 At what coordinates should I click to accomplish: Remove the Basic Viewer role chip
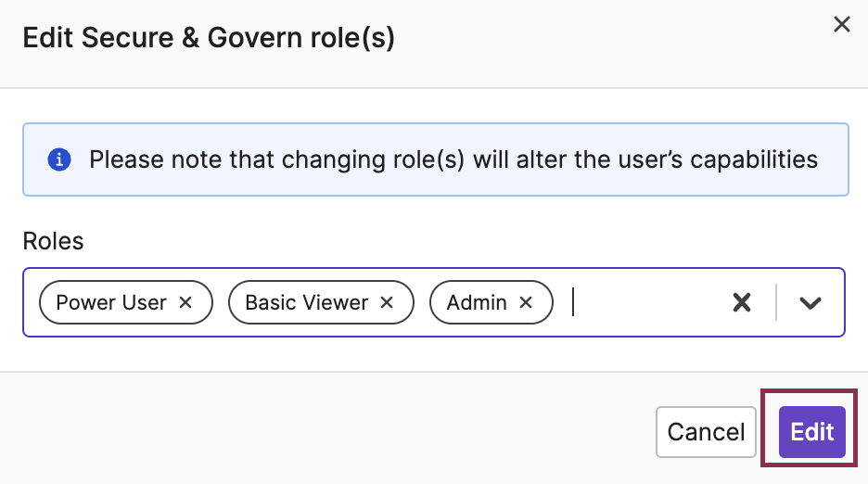pyautogui.click(x=387, y=302)
